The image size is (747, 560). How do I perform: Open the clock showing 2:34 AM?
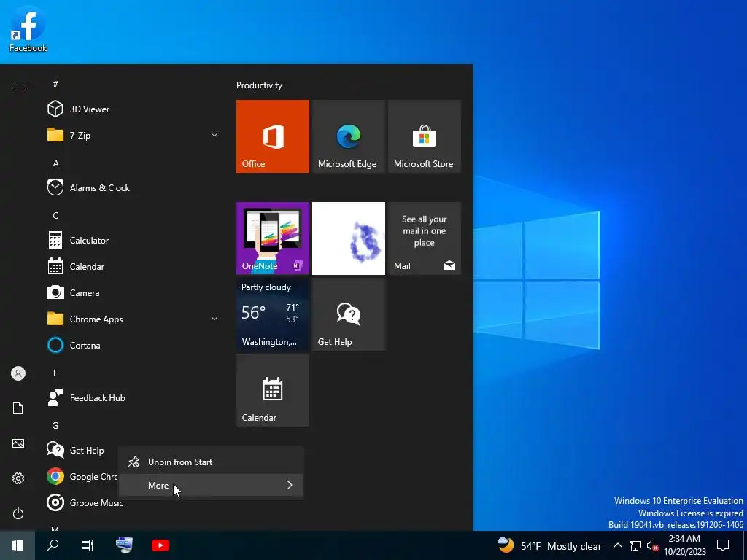pos(684,545)
